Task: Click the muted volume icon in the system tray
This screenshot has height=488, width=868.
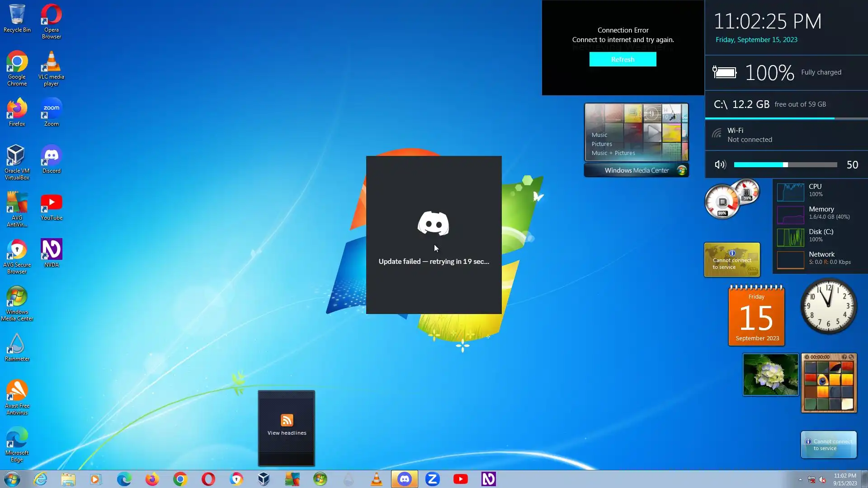Action: click(822, 480)
